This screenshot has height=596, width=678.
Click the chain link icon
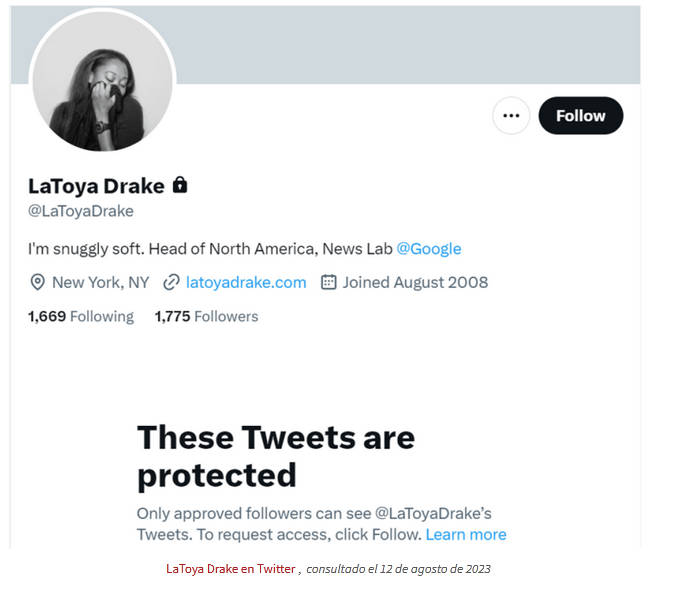[172, 282]
